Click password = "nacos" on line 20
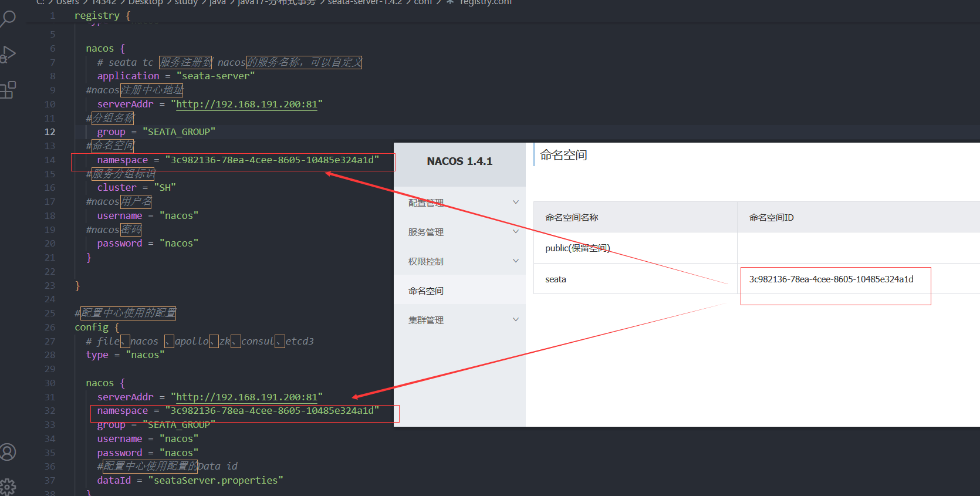This screenshot has height=496, width=980. pos(148,243)
